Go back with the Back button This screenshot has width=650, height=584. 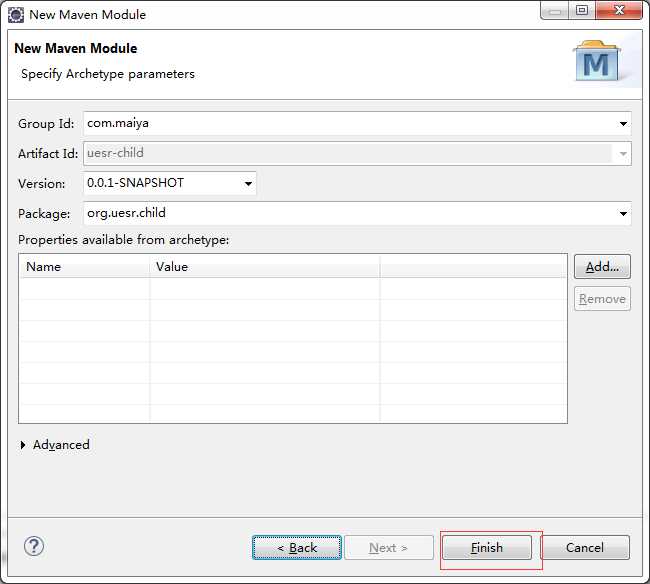tap(297, 548)
